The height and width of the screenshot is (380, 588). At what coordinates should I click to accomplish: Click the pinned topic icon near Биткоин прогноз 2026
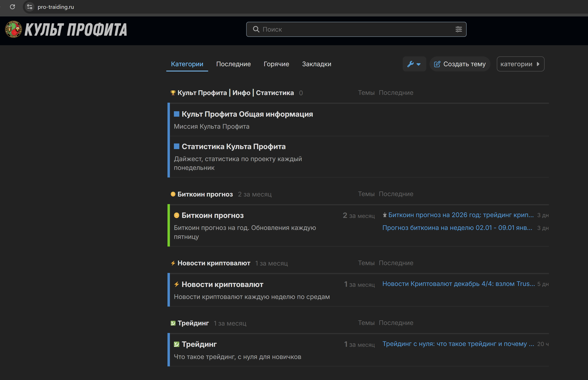click(x=385, y=215)
